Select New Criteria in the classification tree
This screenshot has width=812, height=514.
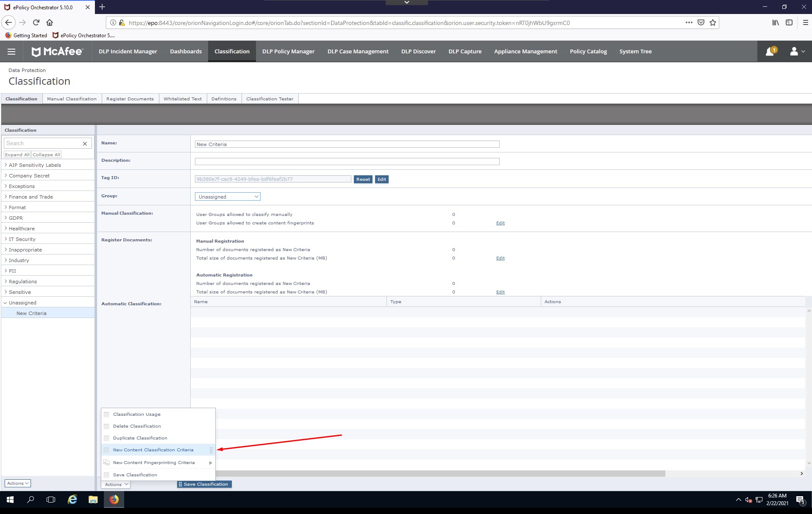(47, 313)
